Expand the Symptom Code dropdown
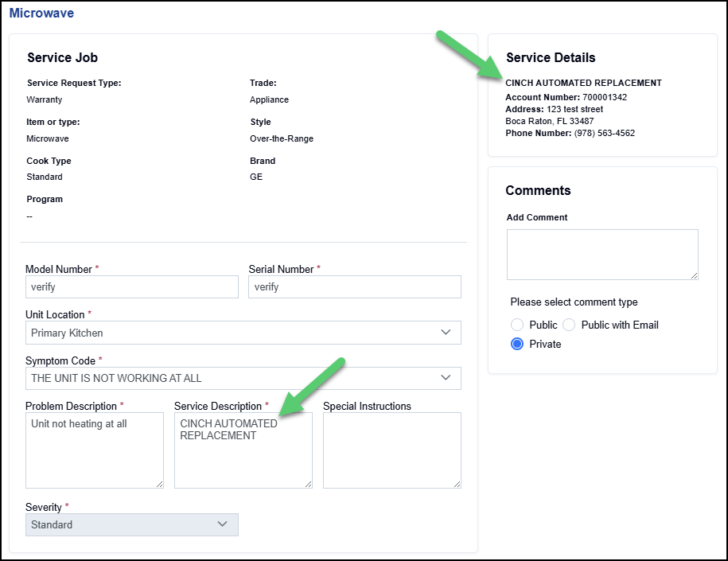The width and height of the screenshot is (728, 561). [x=243, y=378]
